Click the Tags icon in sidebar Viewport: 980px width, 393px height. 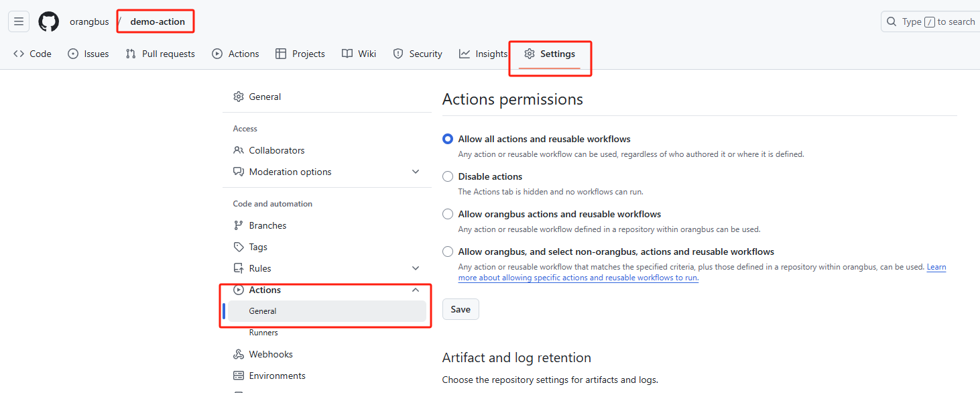coord(239,247)
